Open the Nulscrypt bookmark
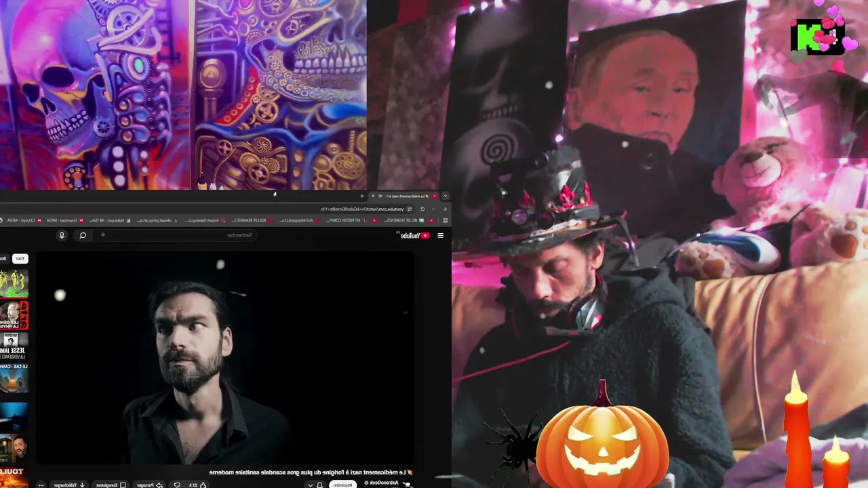The image size is (868, 488). pyautogui.click(x=110, y=220)
